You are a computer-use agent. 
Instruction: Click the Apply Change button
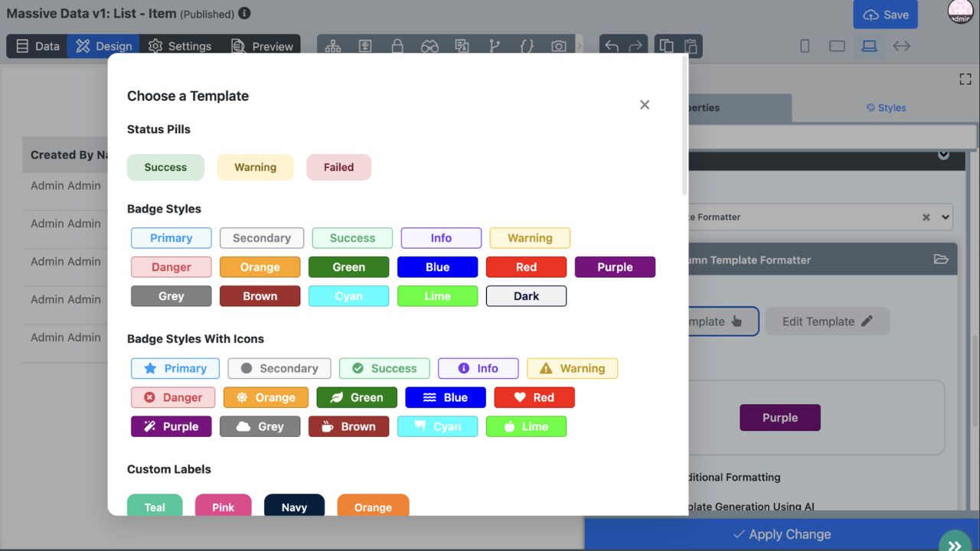click(782, 534)
